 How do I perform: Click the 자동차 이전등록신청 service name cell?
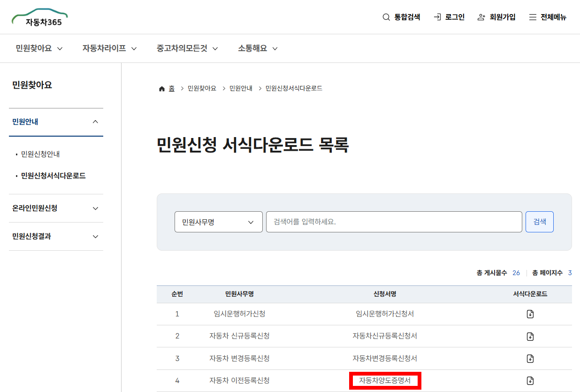tap(239, 381)
